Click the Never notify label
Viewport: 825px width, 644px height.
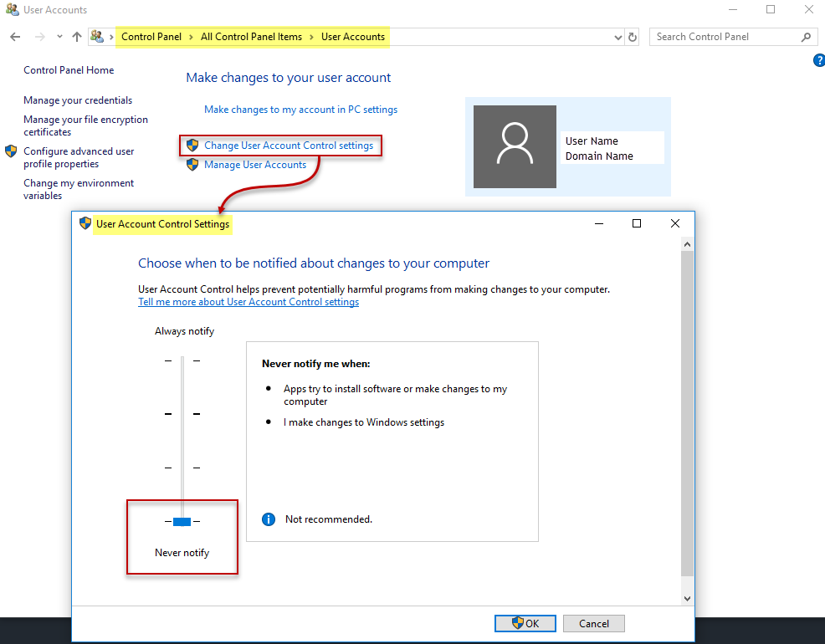click(x=182, y=553)
